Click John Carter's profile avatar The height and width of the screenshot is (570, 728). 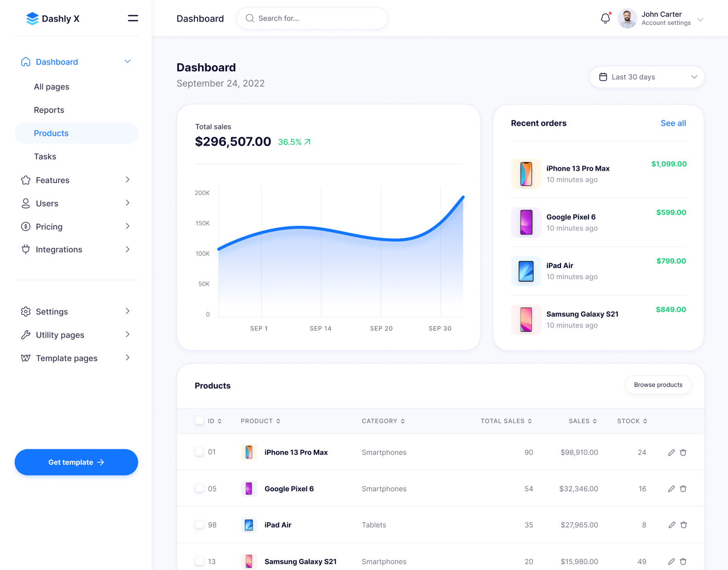[x=627, y=18]
